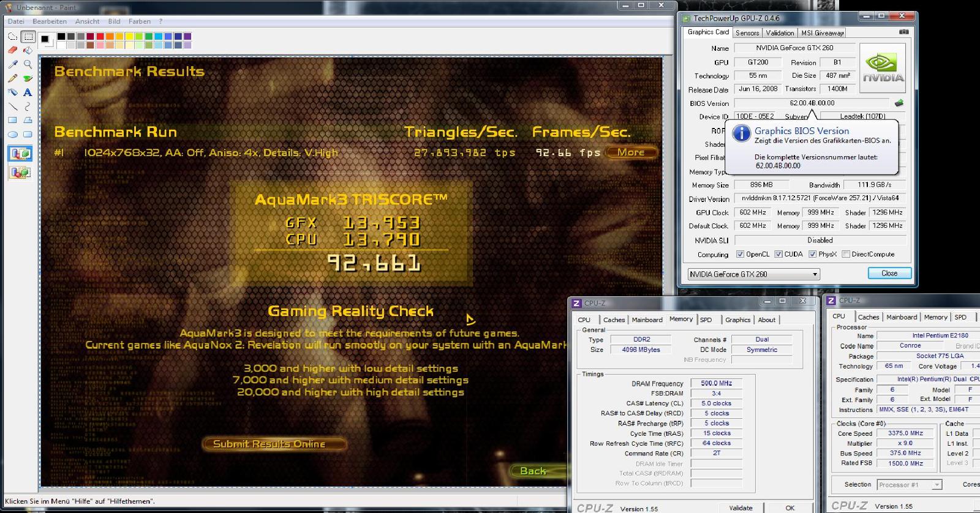Pick the yellow color swatch in Paint palette
980x513 pixels.
tap(129, 37)
